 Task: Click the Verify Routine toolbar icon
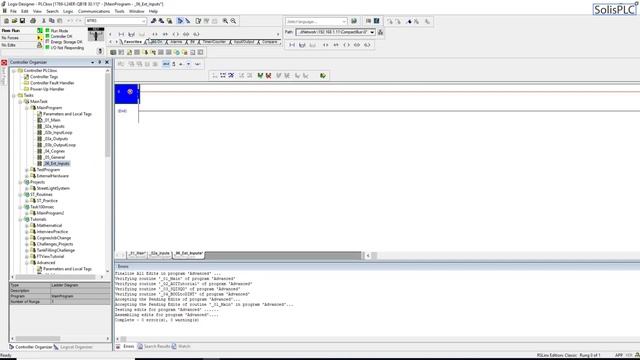click(198, 21)
